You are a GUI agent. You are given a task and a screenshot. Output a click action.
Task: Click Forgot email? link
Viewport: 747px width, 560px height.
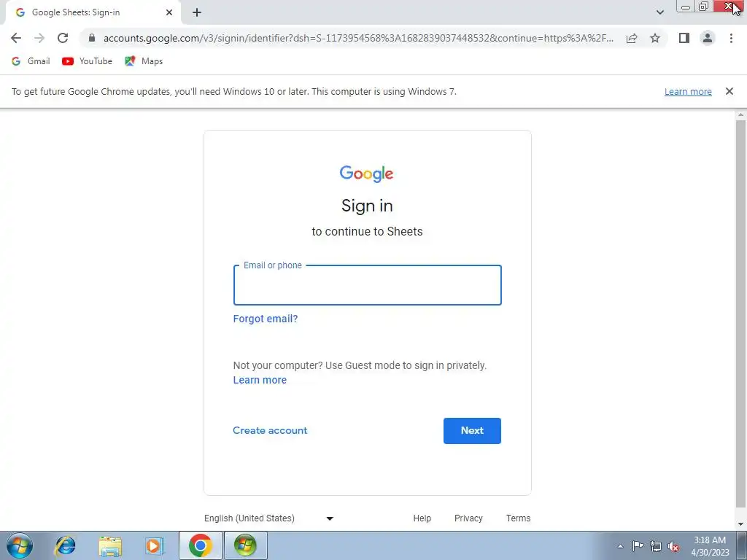tap(266, 319)
